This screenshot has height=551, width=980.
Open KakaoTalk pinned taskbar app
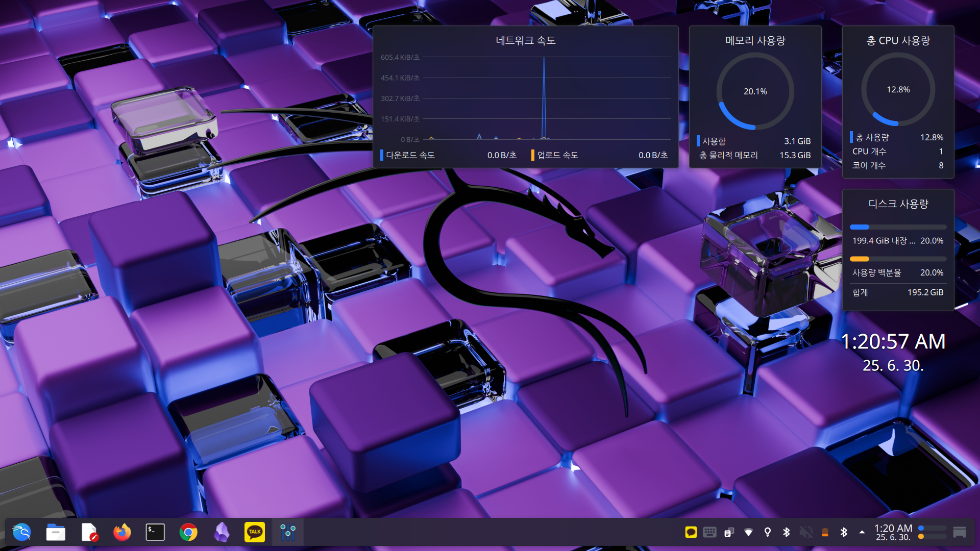(x=255, y=532)
